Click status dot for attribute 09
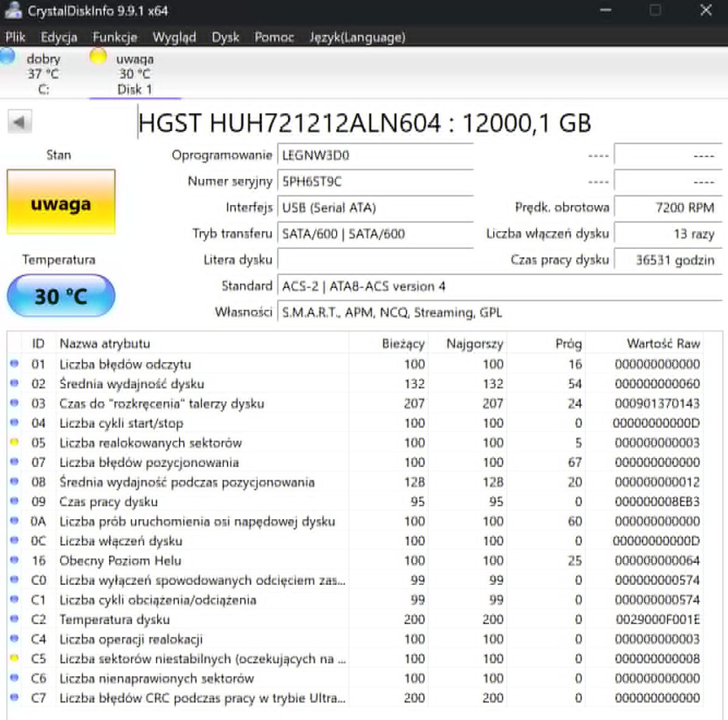 (x=14, y=501)
